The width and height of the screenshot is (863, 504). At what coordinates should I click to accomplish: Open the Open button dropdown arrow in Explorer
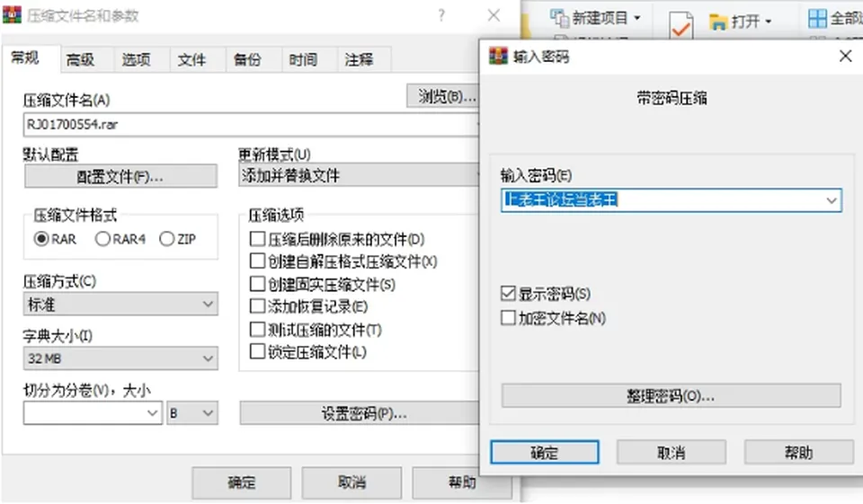coord(768,22)
